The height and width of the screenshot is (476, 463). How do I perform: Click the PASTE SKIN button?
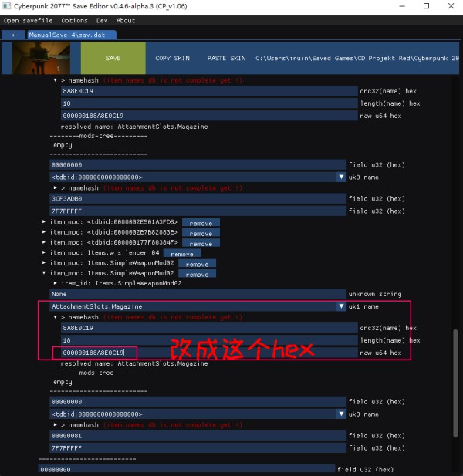[226, 59]
